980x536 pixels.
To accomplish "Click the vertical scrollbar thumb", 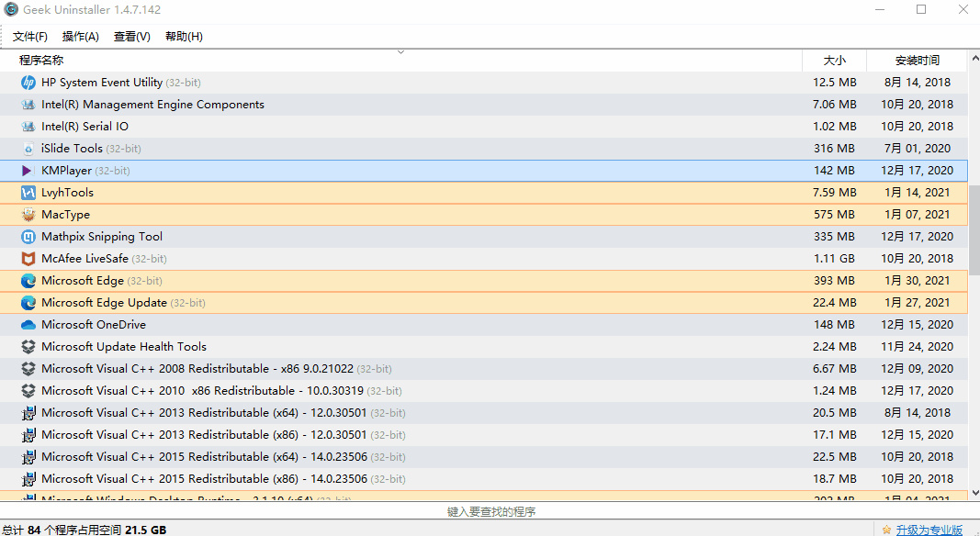I will pos(974,229).
